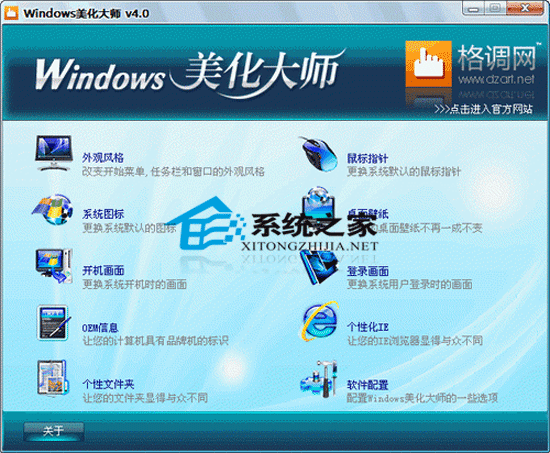Image resolution: width=550 pixels, height=453 pixels.
Task: Click the computer icon for 开机画面
Action: [x=54, y=265]
